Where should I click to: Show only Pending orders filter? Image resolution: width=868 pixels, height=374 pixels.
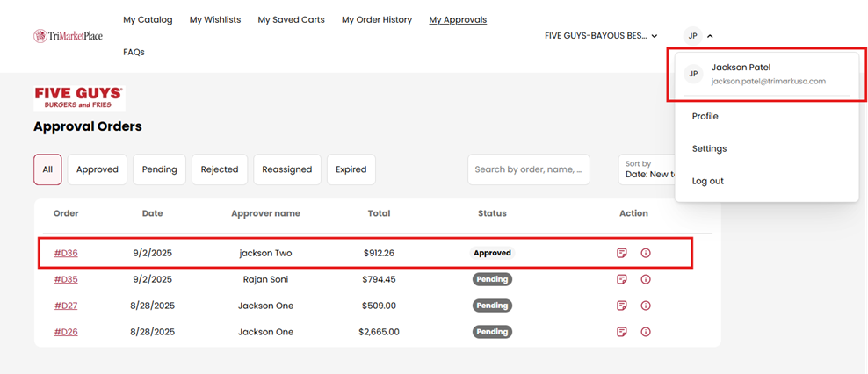coord(159,169)
